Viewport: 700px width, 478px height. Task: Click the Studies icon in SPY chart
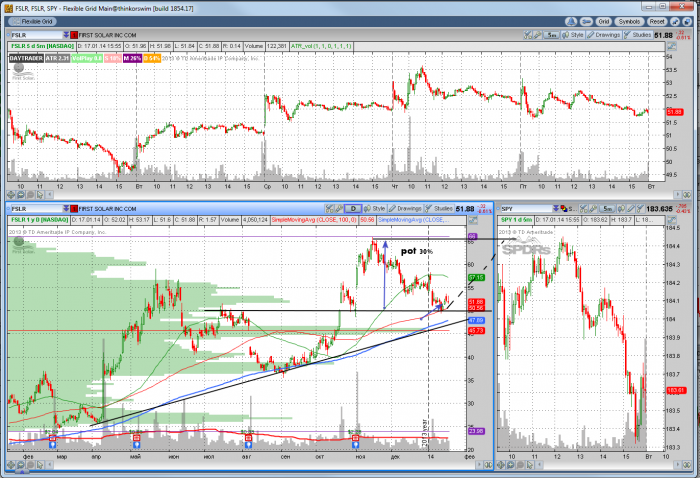click(640, 208)
